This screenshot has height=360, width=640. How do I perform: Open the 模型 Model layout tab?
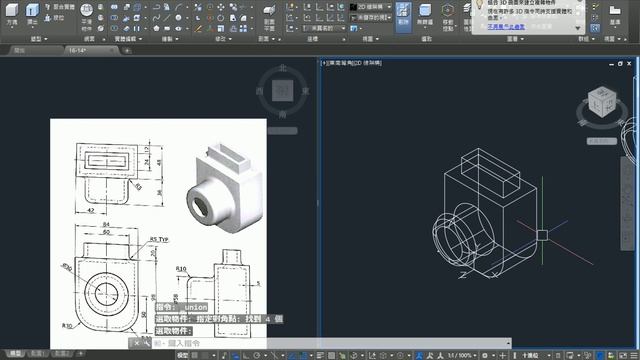[16, 353]
